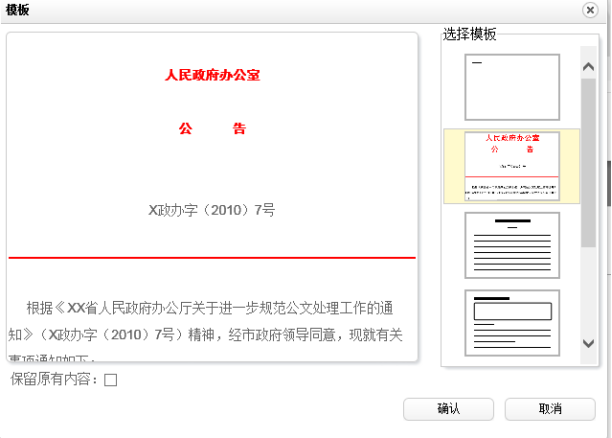
Task: Click the 模板 dialog title bar text
Action: pos(18,10)
